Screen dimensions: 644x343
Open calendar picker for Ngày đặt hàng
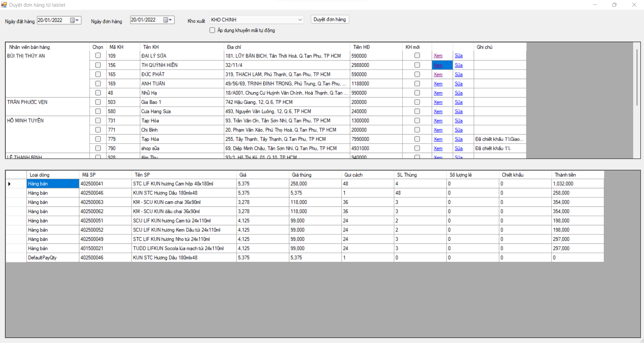pos(75,20)
